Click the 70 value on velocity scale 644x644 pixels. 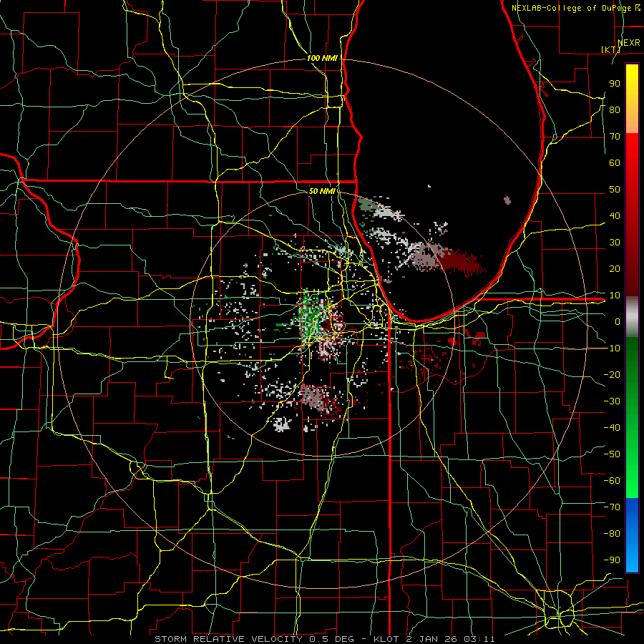[x=615, y=137]
